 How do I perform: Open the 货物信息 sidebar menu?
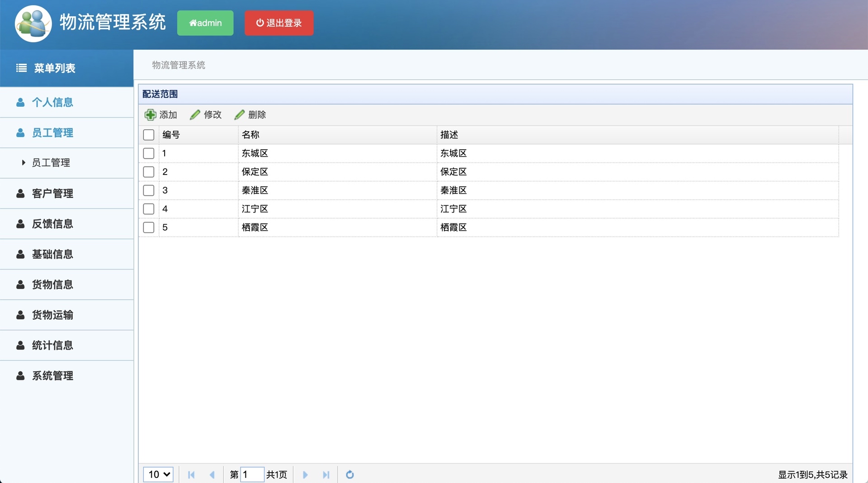tap(52, 284)
